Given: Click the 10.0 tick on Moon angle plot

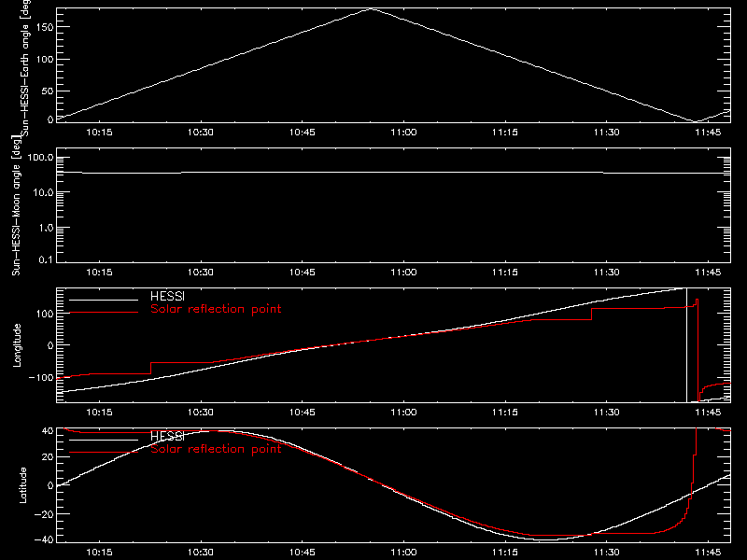Looking at the screenshot, I should tap(43, 192).
